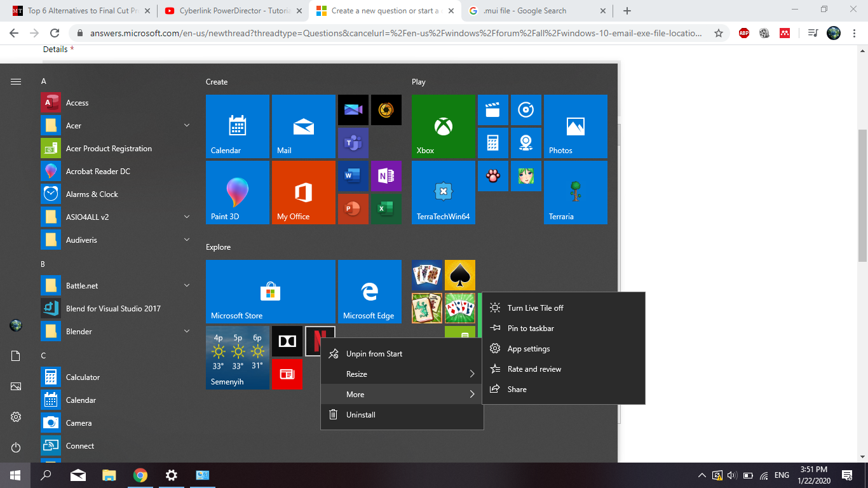Open the Paint 3D tile
This screenshot has height=488, width=868.
tap(237, 193)
